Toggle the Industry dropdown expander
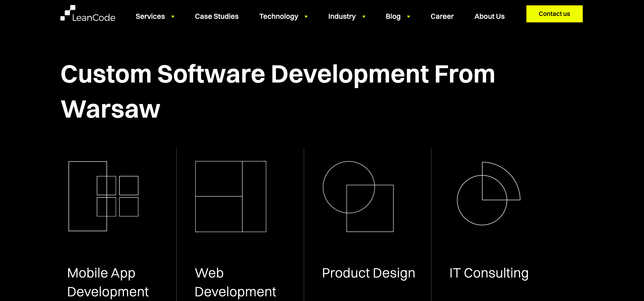Screen dimensions: 644x301 [364, 16]
